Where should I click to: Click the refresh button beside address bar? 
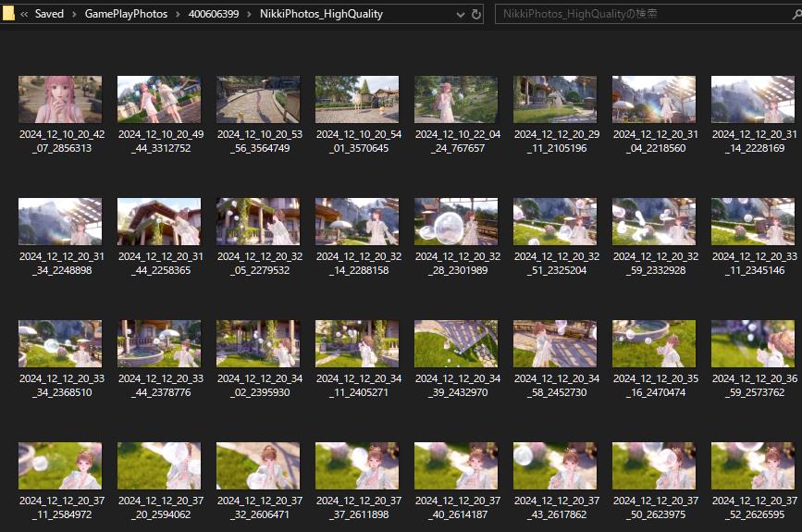pyautogui.click(x=475, y=14)
